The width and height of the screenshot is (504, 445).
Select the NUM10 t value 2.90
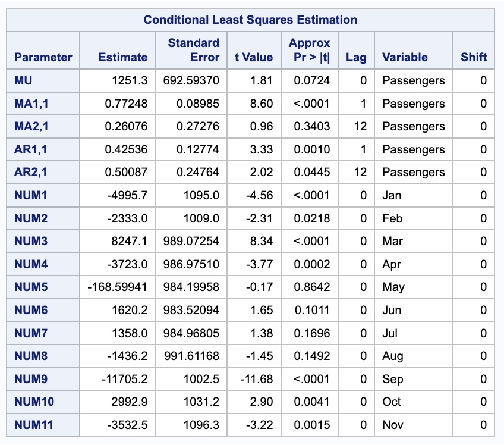tap(262, 402)
